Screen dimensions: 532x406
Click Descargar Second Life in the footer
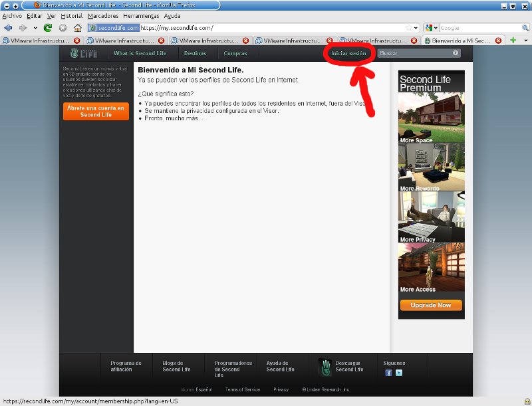pyautogui.click(x=349, y=366)
